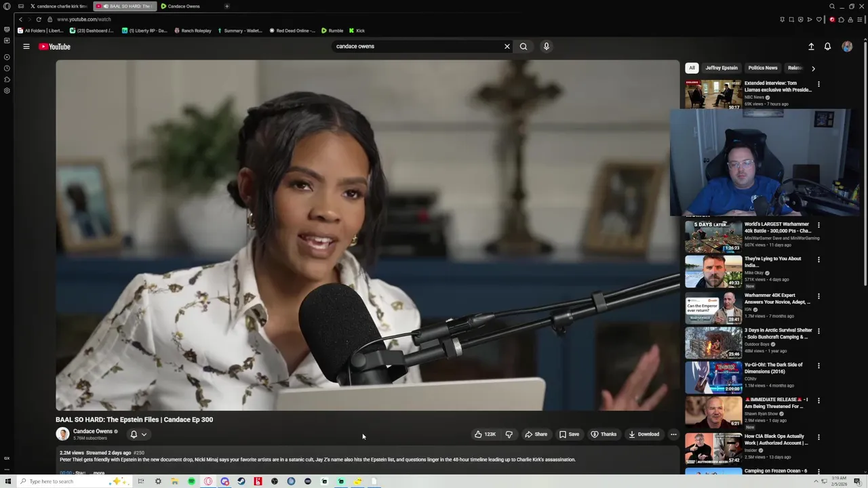Open Opera pinboards pin icon
Screen dimensions: 868x488
782,19
